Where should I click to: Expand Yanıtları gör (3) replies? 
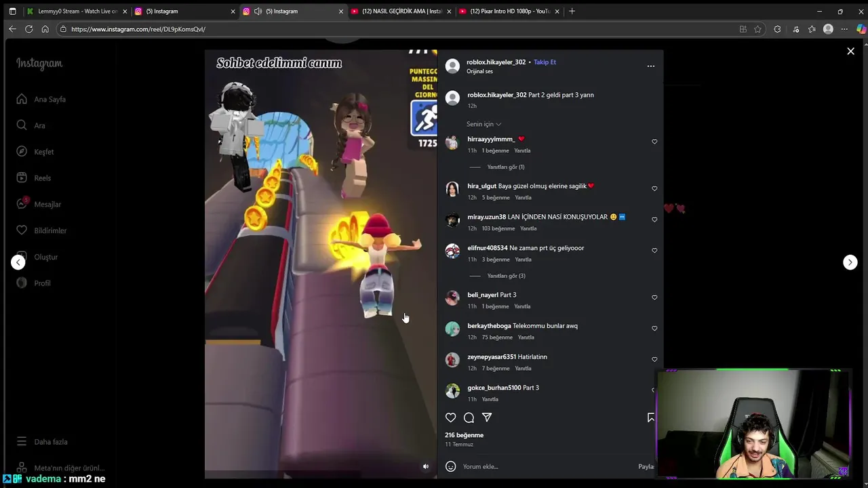[506, 276]
